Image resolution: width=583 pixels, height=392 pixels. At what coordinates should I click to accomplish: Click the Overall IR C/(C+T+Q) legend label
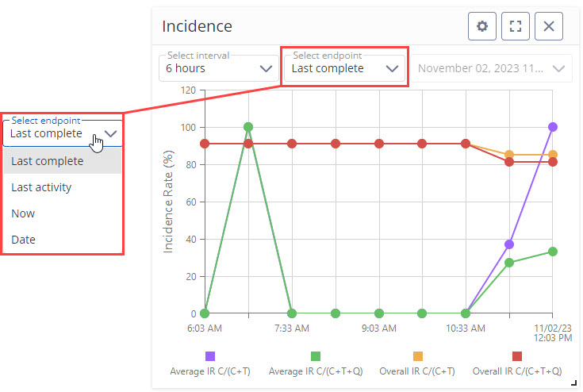(x=517, y=371)
